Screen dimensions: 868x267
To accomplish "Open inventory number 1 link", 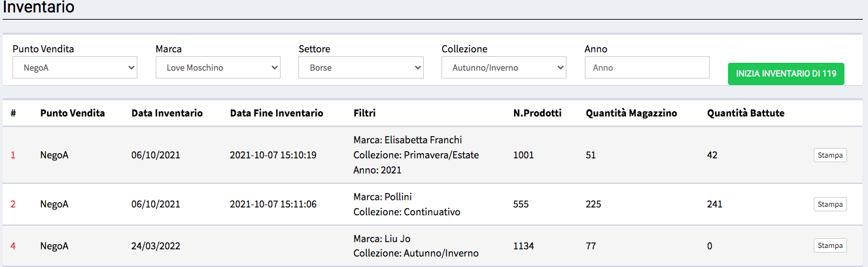I will click(13, 155).
